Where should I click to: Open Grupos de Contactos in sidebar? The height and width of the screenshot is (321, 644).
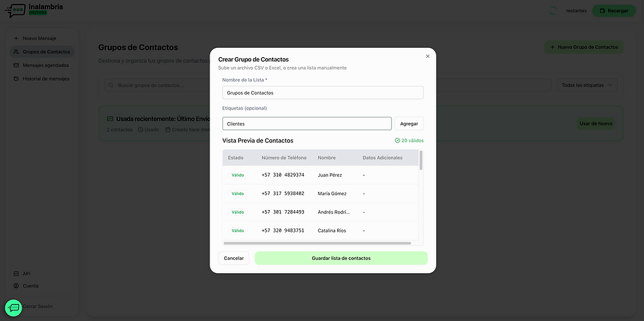(x=45, y=51)
